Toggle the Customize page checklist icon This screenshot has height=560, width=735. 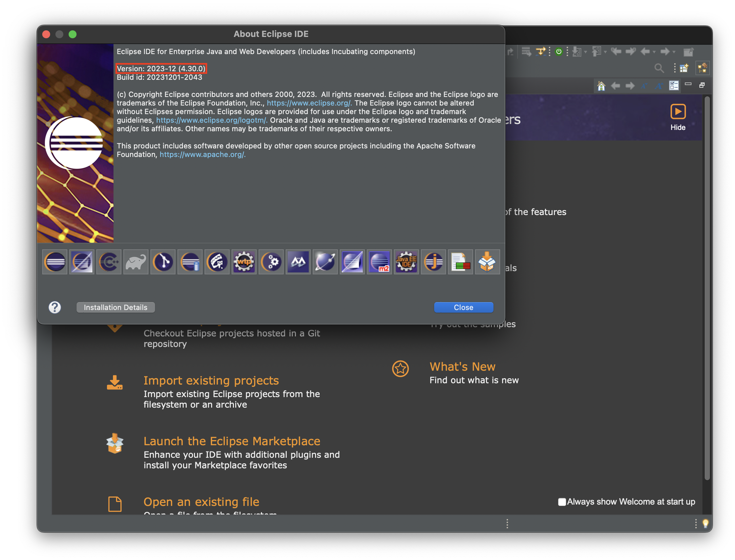674,86
